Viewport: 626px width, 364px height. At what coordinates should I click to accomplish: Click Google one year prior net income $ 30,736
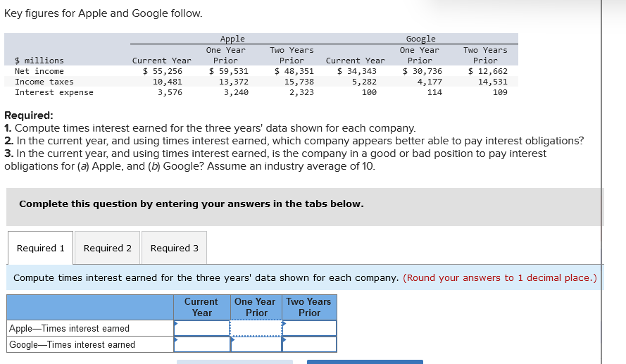pos(422,71)
